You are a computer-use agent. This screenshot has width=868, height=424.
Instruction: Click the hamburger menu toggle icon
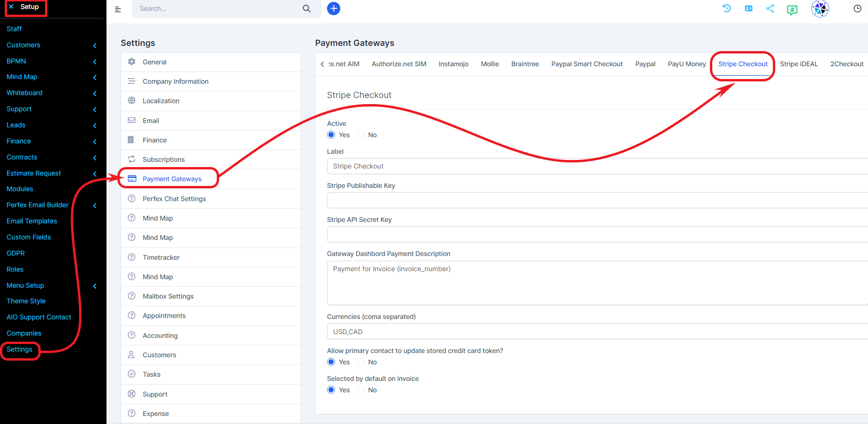point(118,9)
